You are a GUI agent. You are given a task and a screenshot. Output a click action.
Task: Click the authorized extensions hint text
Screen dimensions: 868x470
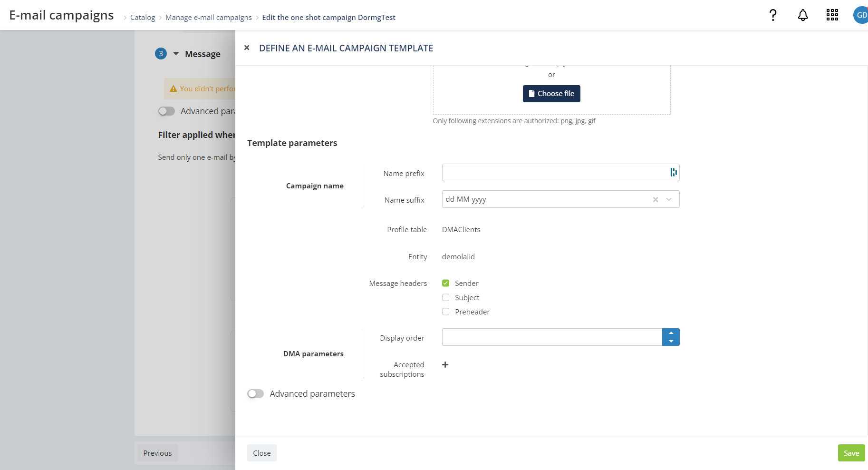(x=514, y=121)
